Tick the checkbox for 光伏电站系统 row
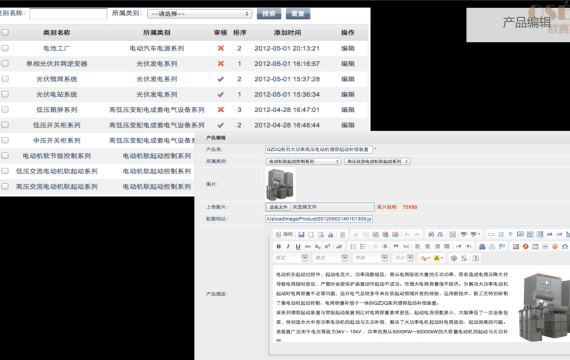 5,94
